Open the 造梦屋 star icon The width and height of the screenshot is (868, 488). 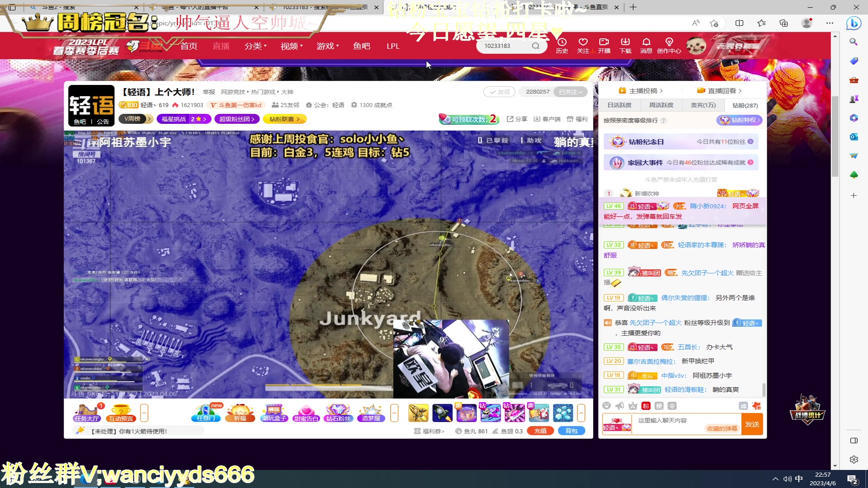click(371, 413)
